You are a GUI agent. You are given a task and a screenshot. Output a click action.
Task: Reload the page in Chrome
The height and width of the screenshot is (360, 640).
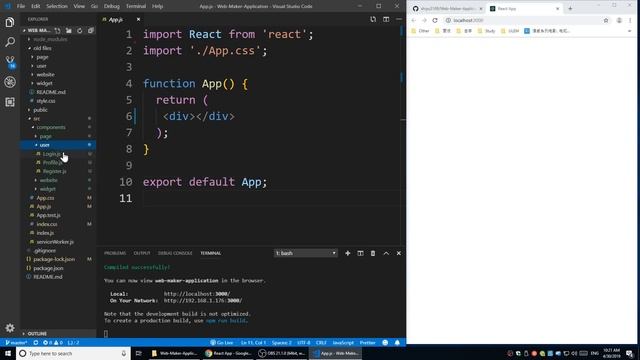coord(435,20)
